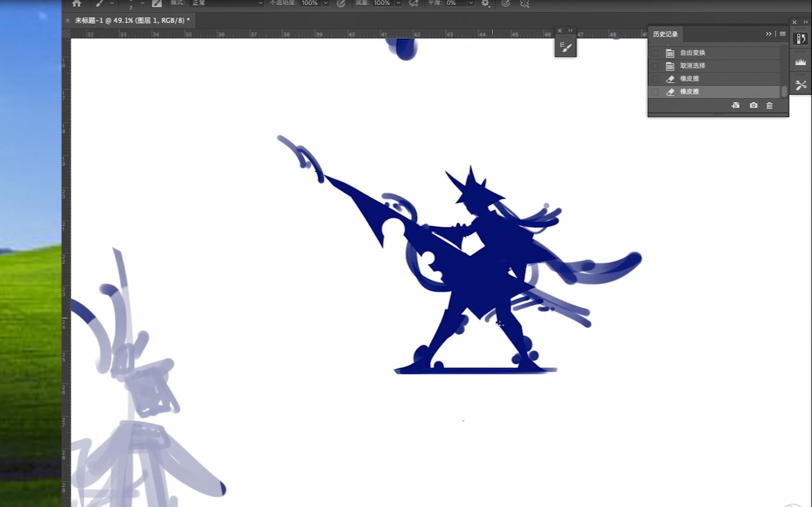Select the 未标题-1 document tab
The height and width of the screenshot is (507, 812).
133,20
